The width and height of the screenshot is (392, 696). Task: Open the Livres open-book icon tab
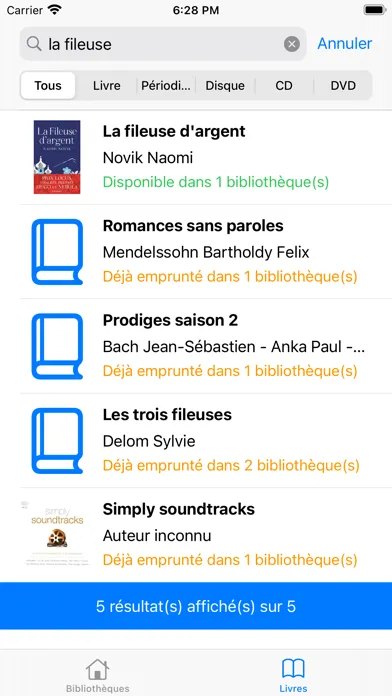pos(293,675)
